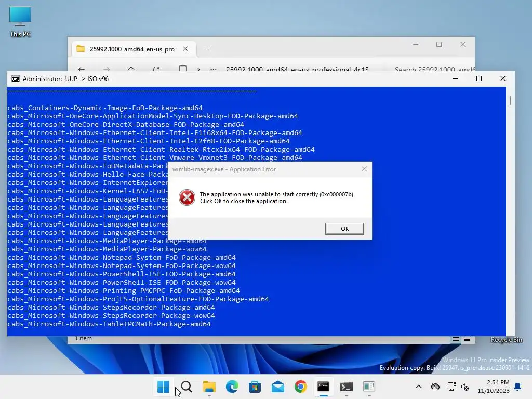Click the ProjFS-OptionalFeature line

coord(138,299)
